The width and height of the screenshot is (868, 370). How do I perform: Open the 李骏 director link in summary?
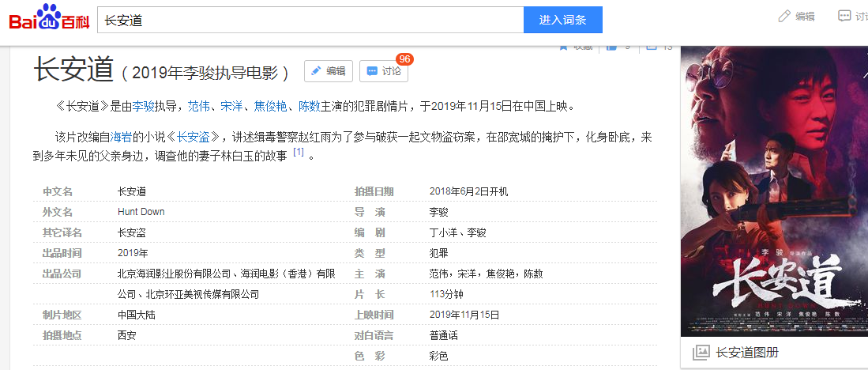[x=143, y=106]
